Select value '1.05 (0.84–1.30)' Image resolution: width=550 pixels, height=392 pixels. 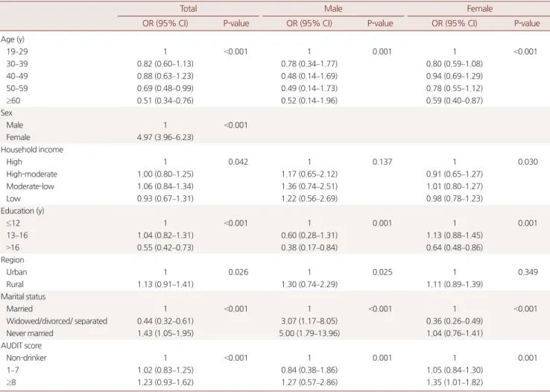[x=455, y=370]
